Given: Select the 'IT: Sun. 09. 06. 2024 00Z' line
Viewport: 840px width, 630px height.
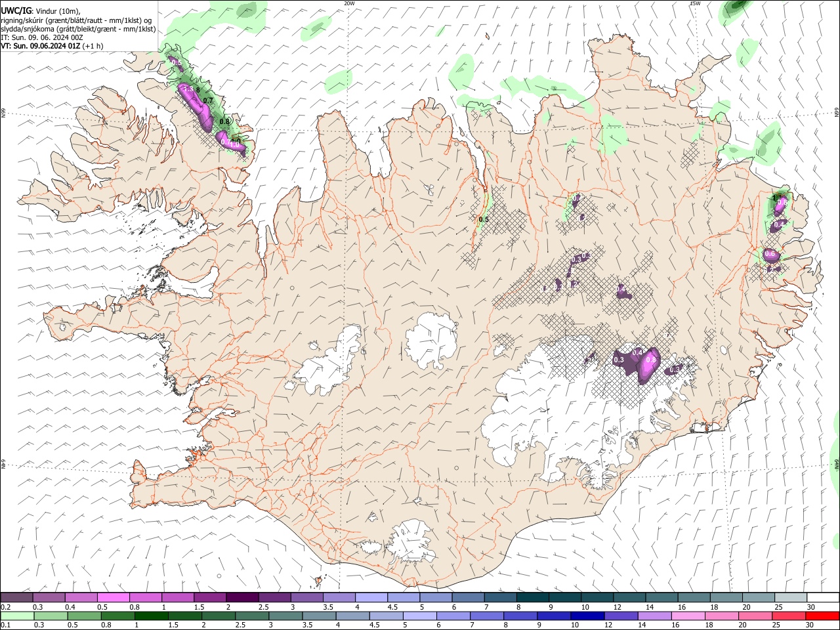Looking at the screenshot, I should pos(42,37).
